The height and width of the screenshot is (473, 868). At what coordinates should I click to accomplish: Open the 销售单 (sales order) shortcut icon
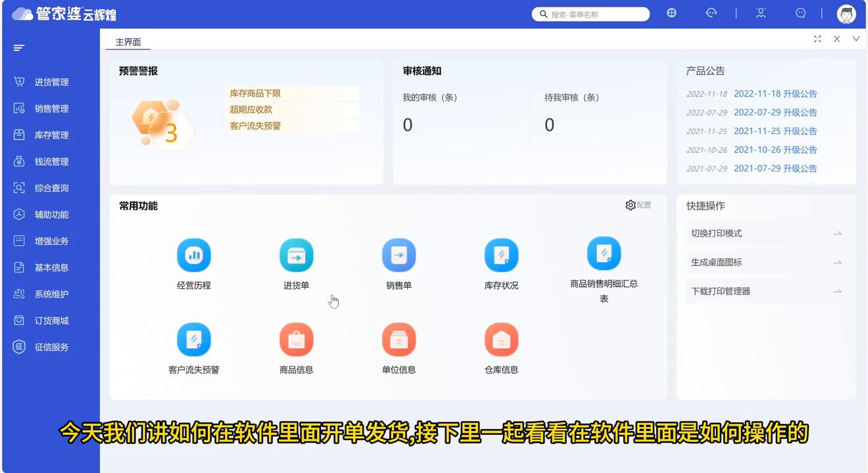tap(398, 255)
